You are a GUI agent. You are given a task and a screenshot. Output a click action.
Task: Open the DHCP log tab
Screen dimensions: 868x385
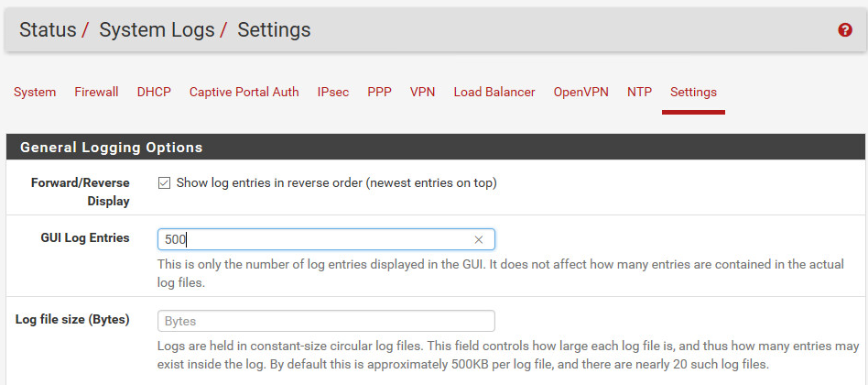point(154,92)
